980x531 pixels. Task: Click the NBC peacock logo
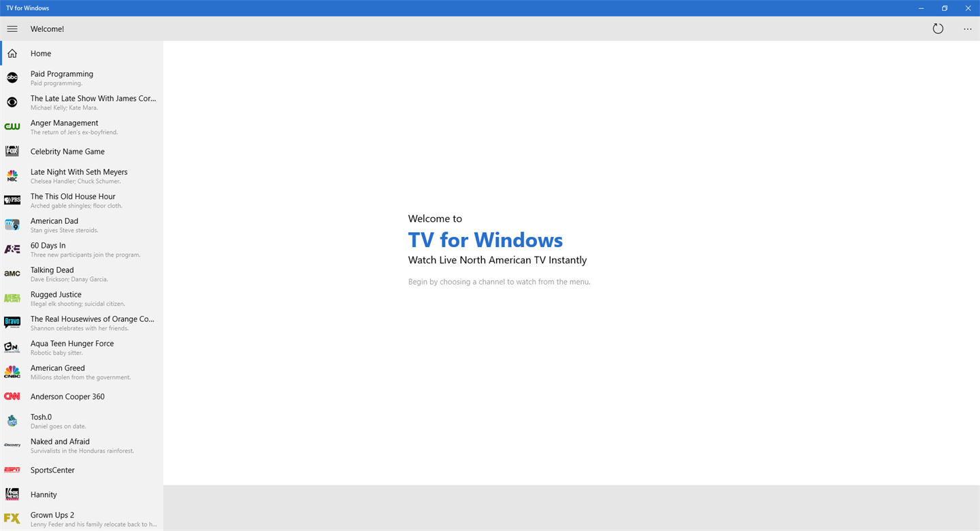coord(12,176)
